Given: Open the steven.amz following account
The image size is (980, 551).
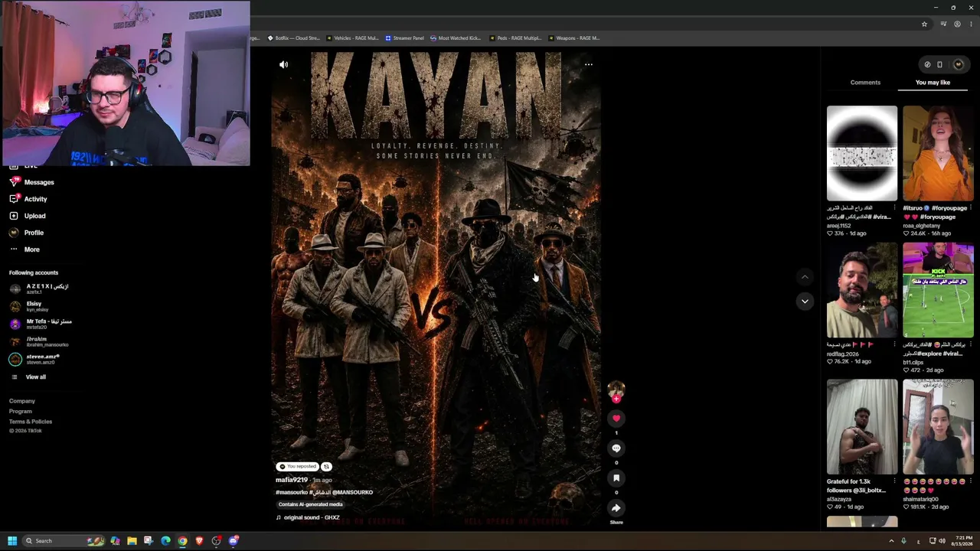Looking at the screenshot, I should pos(35,359).
